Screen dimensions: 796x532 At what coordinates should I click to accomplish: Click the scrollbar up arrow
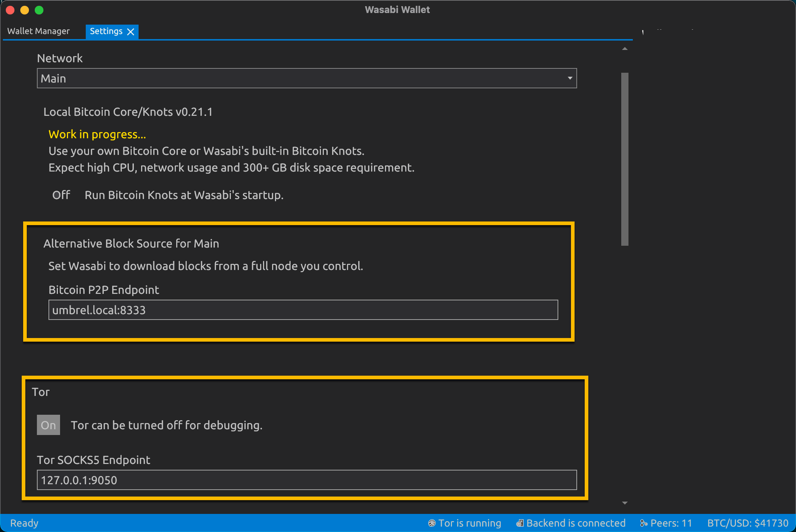pyautogui.click(x=625, y=48)
